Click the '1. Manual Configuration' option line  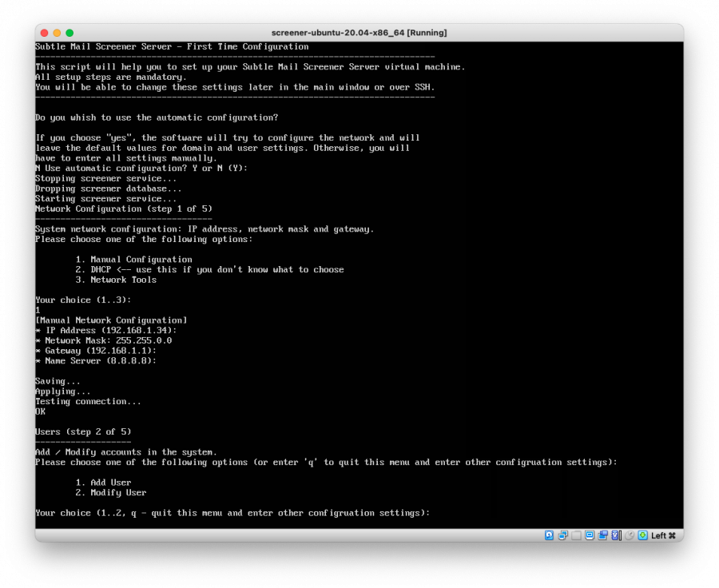point(133,260)
